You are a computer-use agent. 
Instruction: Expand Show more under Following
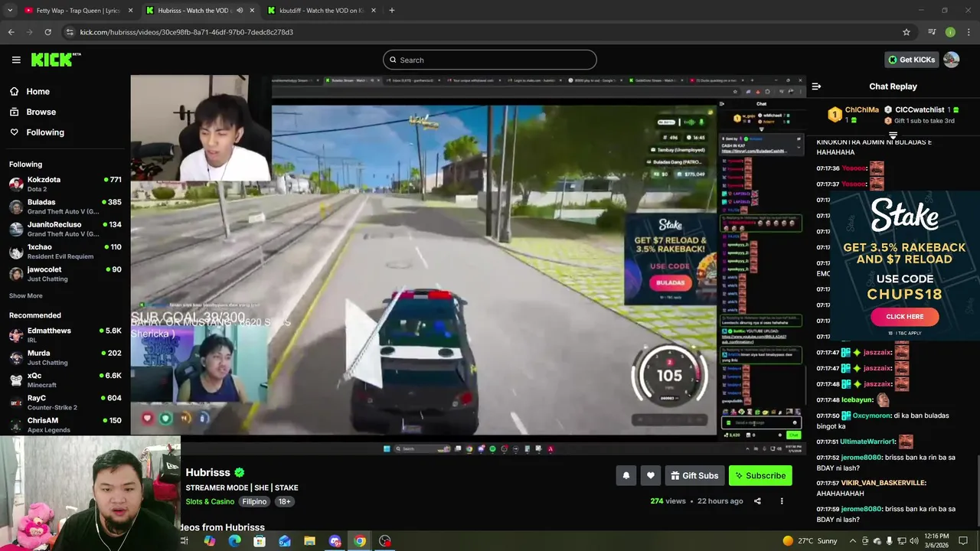click(x=26, y=295)
